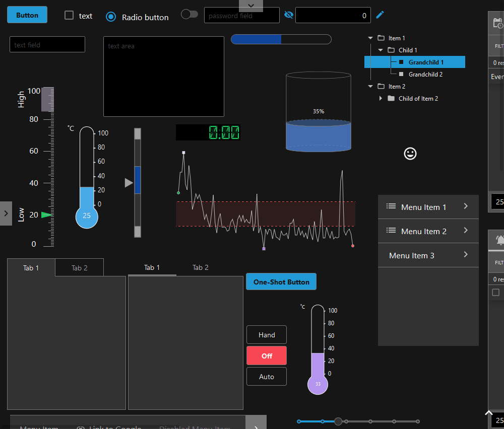The image size is (504, 429).
Task: Open the calendar-clock panel icon at top right
Action: coord(498,23)
